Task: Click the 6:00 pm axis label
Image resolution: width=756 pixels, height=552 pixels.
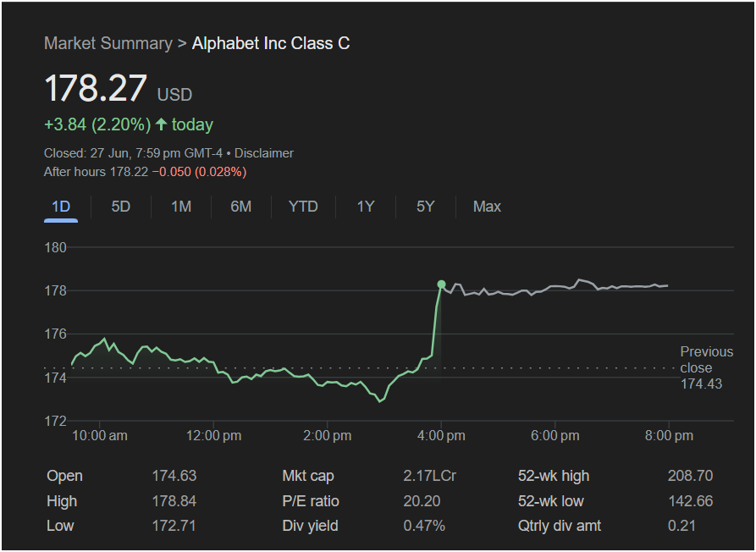Action: tap(555, 436)
